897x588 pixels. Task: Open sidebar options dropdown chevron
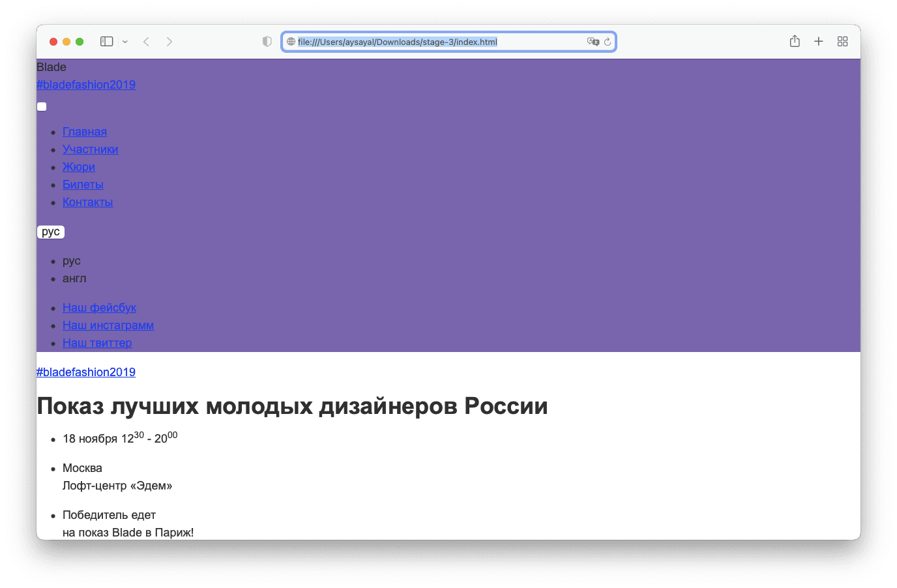point(125,42)
